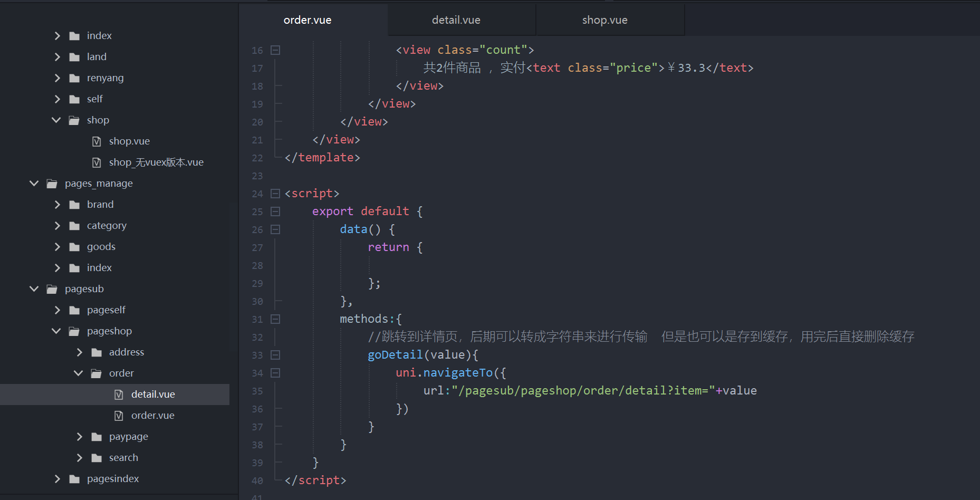Expand the pageself folder chevron
The image size is (980, 500).
57,310
